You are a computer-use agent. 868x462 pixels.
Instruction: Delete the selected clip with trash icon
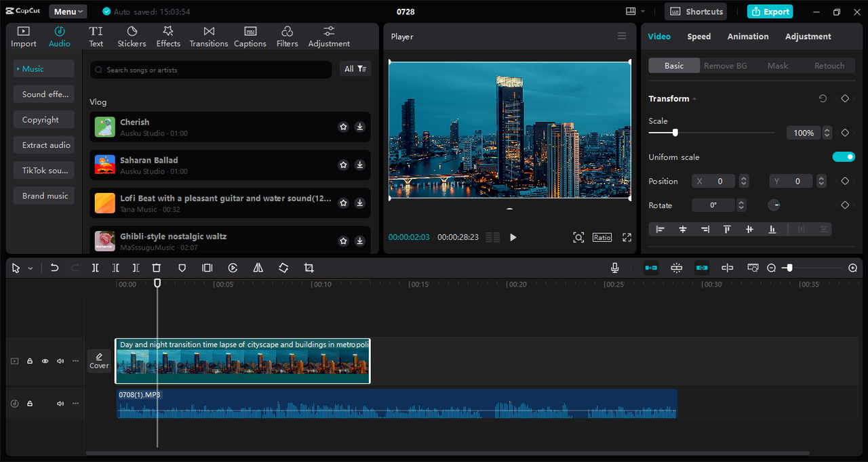point(157,268)
